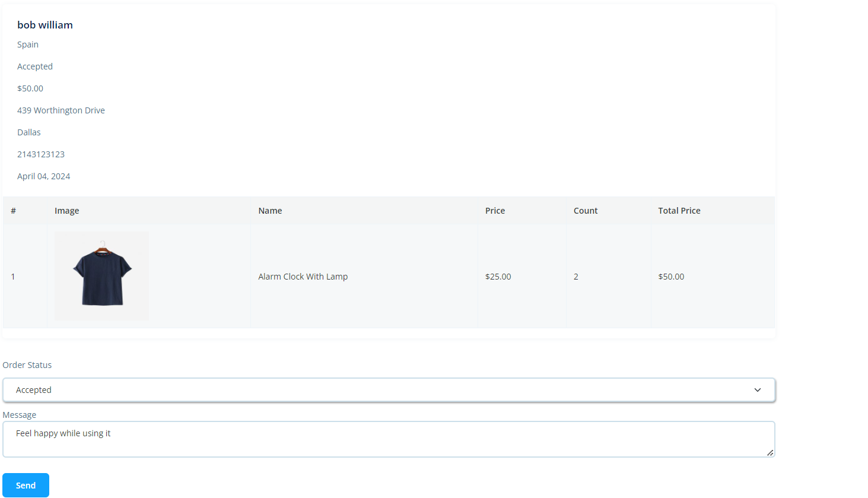Click the dropdown chevron arrow icon

(757, 390)
